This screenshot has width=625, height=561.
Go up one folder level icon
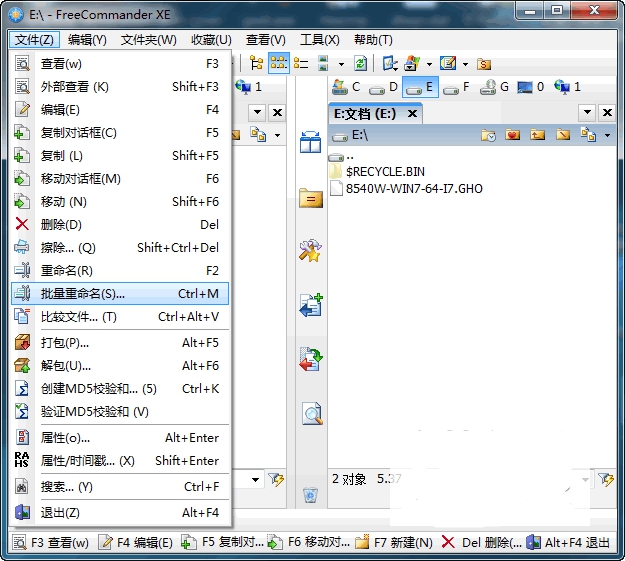tap(537, 135)
